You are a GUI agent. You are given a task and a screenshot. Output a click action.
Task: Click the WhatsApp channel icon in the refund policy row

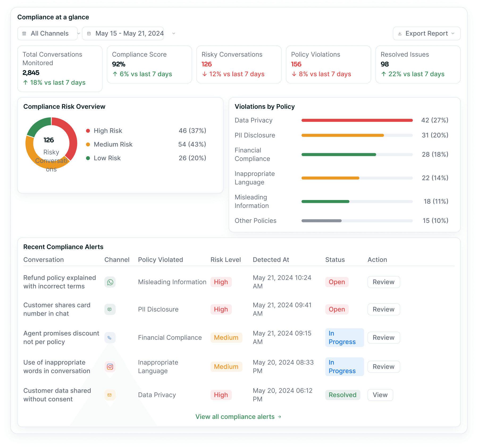(110, 282)
